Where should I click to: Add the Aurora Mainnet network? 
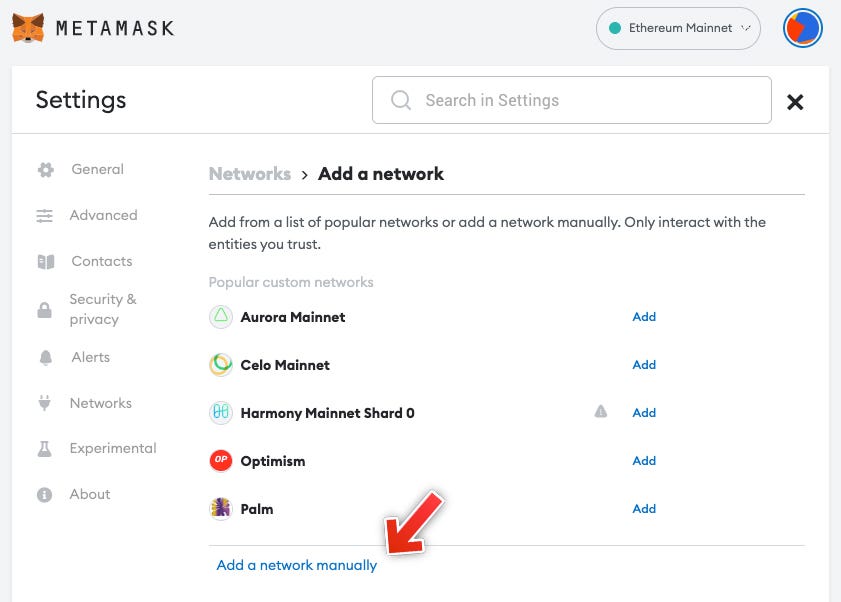tap(644, 317)
